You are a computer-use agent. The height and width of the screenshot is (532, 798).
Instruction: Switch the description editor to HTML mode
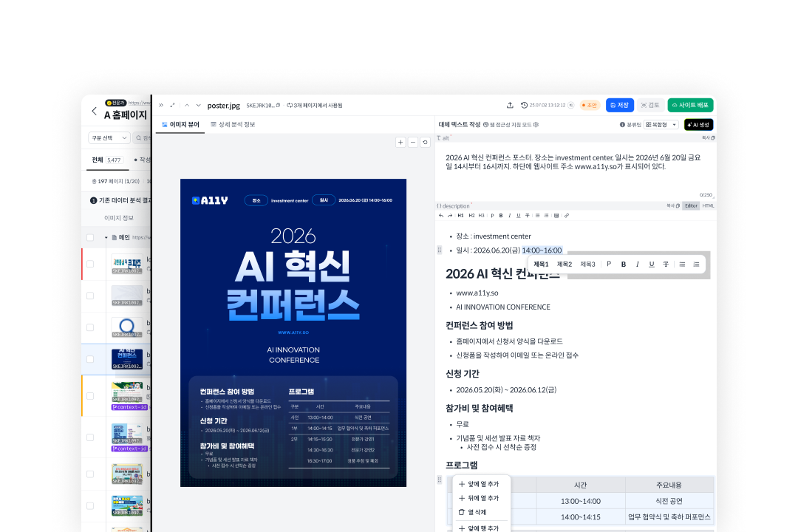(708, 205)
